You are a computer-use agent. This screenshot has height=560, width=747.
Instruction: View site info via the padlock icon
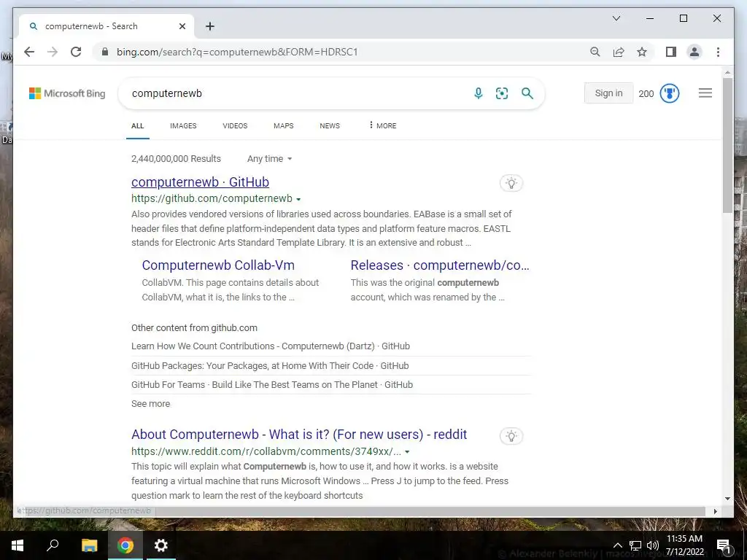coord(105,52)
